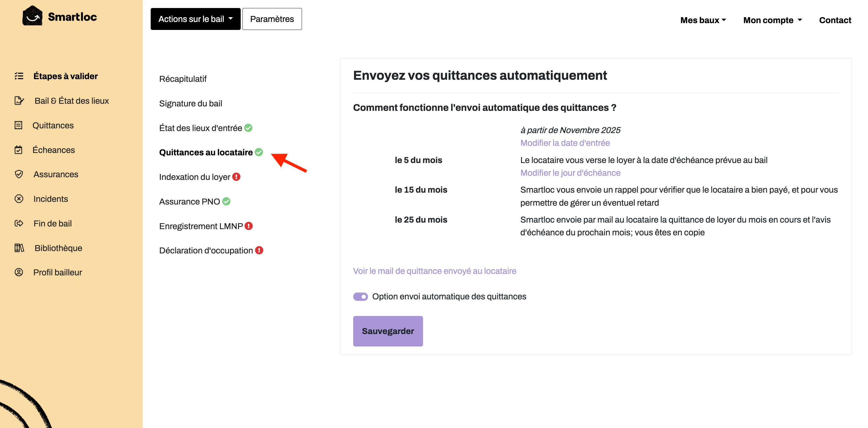Click the Quittances receipt icon
Image resolution: width=868 pixels, height=428 pixels.
coord(19,125)
